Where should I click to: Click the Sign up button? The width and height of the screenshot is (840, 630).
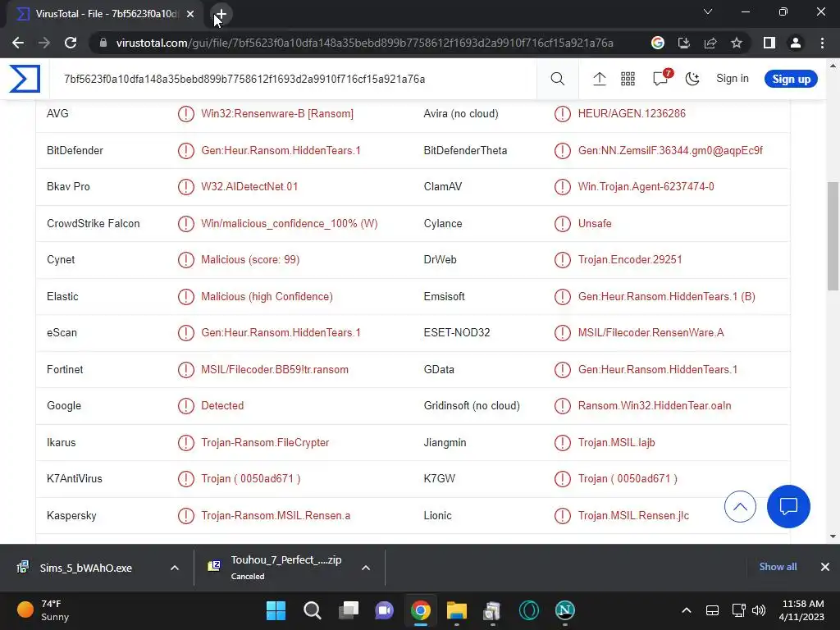click(791, 79)
